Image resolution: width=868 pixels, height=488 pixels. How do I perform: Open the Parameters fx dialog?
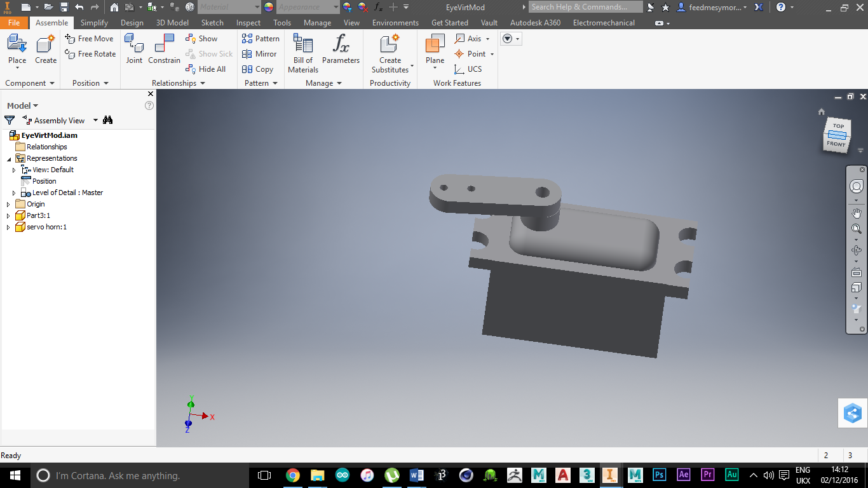[x=341, y=49]
